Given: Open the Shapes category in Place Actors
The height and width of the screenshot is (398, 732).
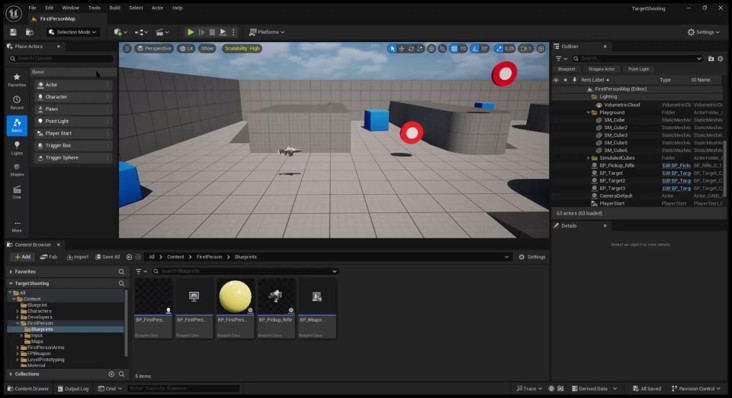Looking at the screenshot, I should tap(17, 170).
